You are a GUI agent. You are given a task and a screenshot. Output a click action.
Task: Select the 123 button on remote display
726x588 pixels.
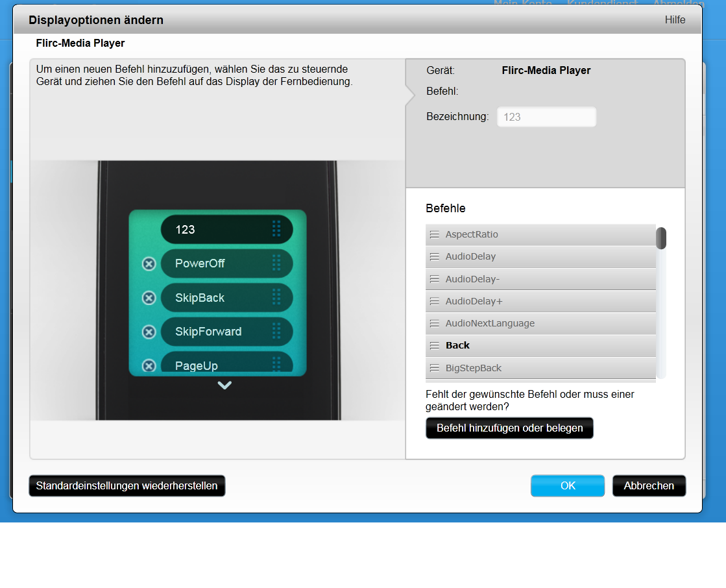coord(227,229)
